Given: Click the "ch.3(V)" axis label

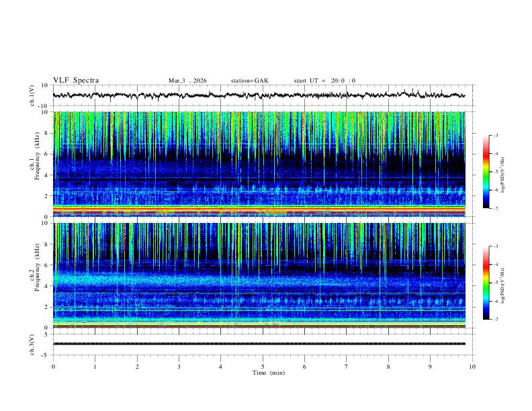Looking at the screenshot, I should [32, 345].
